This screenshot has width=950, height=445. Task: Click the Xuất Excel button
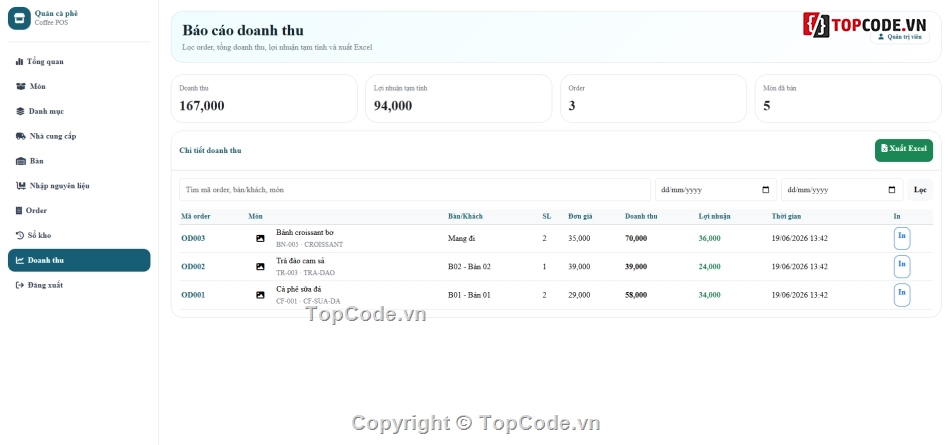[x=903, y=150]
